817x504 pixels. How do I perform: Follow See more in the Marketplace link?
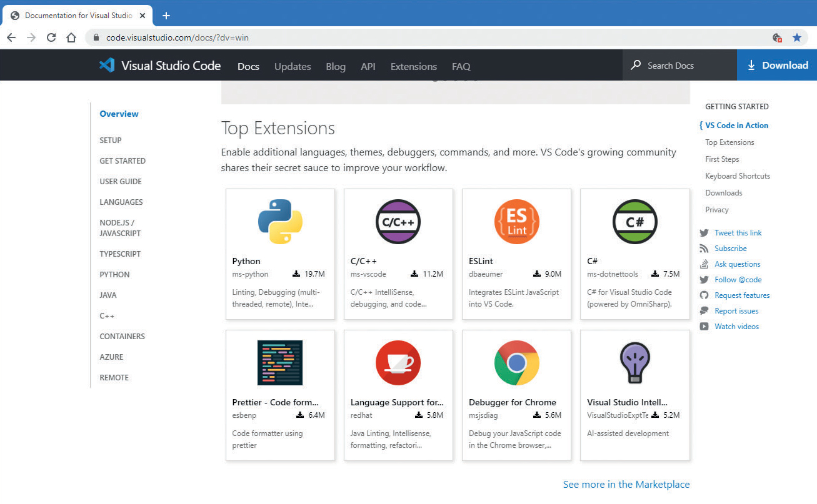(626, 485)
